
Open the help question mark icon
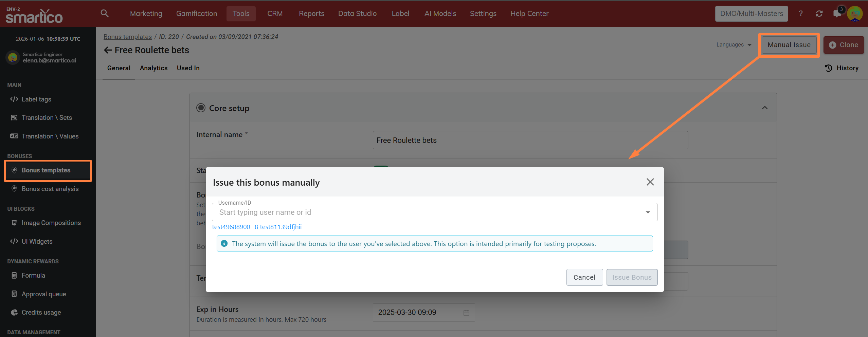[x=801, y=14]
